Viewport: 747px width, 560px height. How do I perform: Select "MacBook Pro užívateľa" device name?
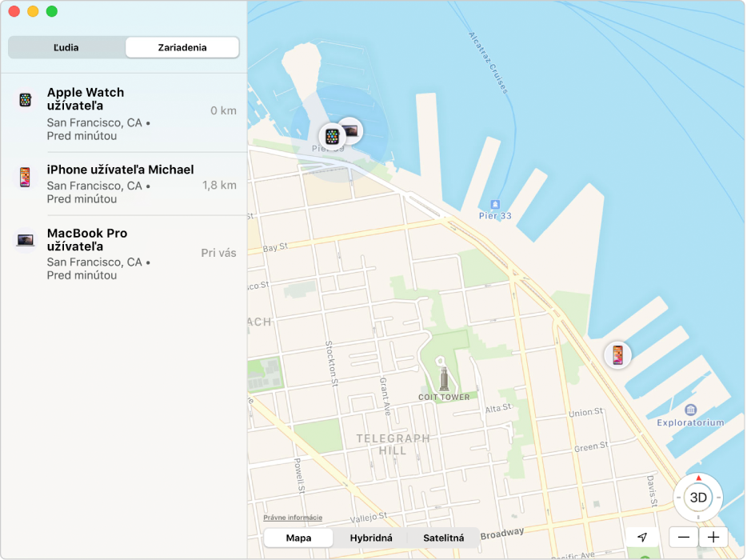(x=86, y=240)
